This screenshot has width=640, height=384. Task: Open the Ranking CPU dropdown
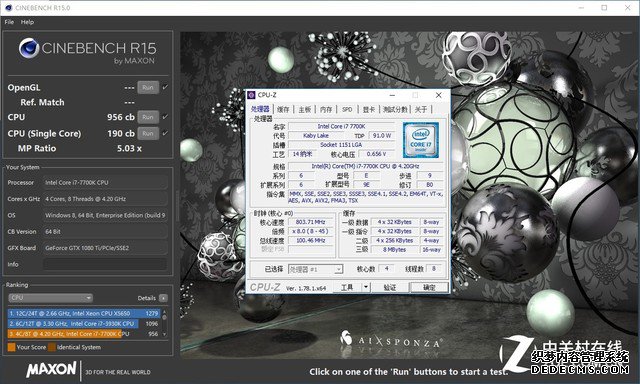50,298
